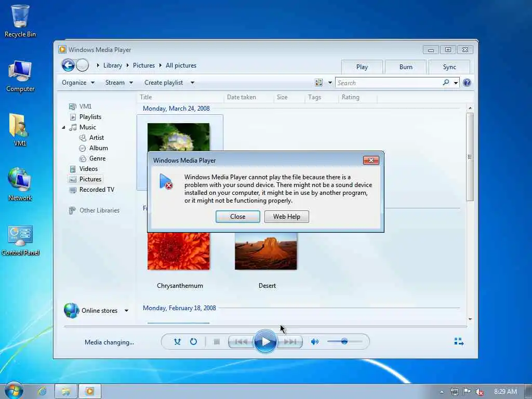
Task: Click the round Play button
Action: (265, 342)
